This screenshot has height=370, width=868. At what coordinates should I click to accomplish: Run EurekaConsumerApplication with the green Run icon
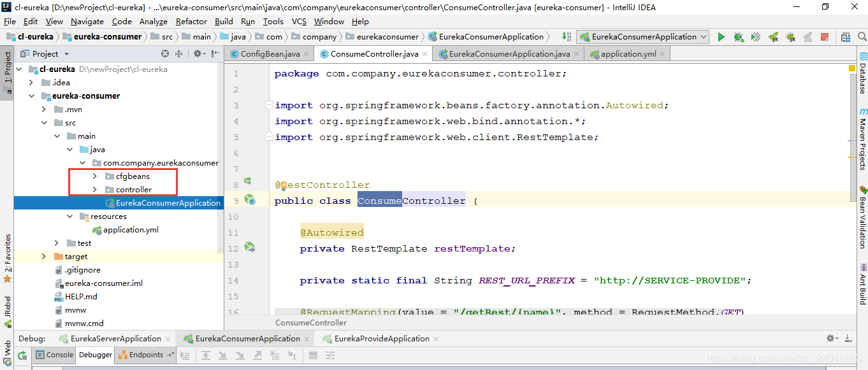[x=721, y=37]
